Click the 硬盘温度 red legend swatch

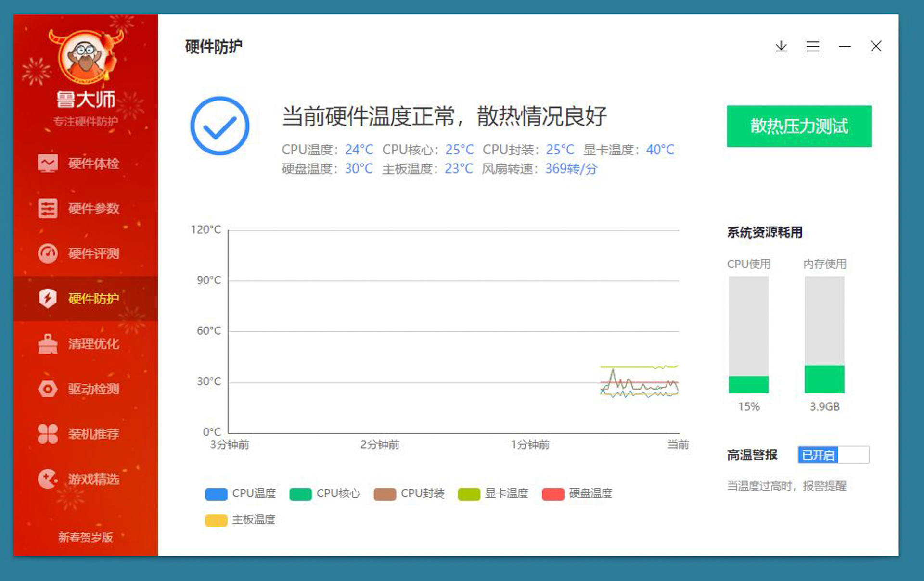[553, 494]
